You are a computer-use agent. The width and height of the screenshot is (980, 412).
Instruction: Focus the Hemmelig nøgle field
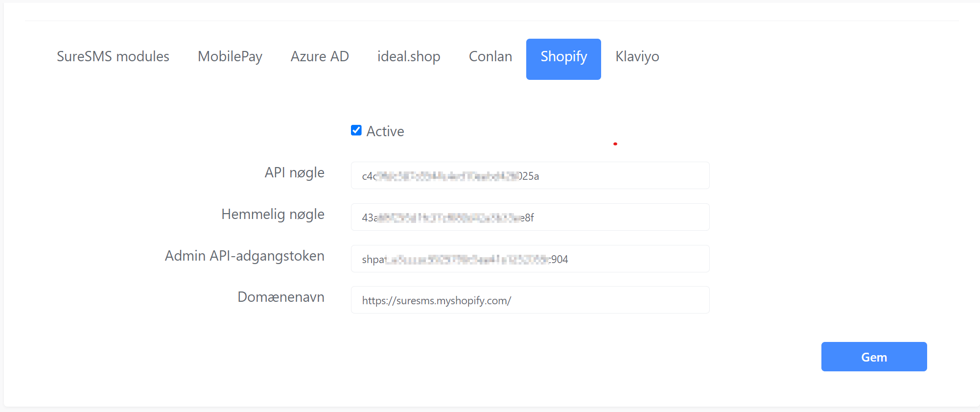tap(530, 217)
